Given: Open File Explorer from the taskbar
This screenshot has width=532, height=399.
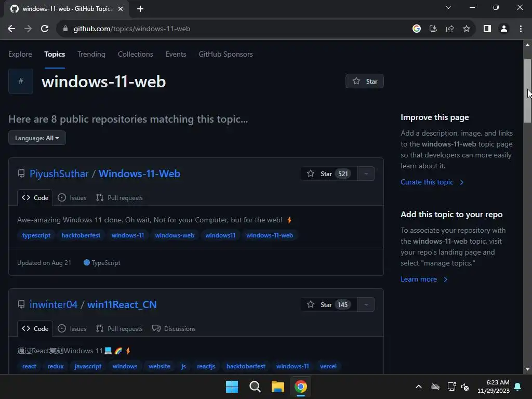Looking at the screenshot, I should 277,387.
